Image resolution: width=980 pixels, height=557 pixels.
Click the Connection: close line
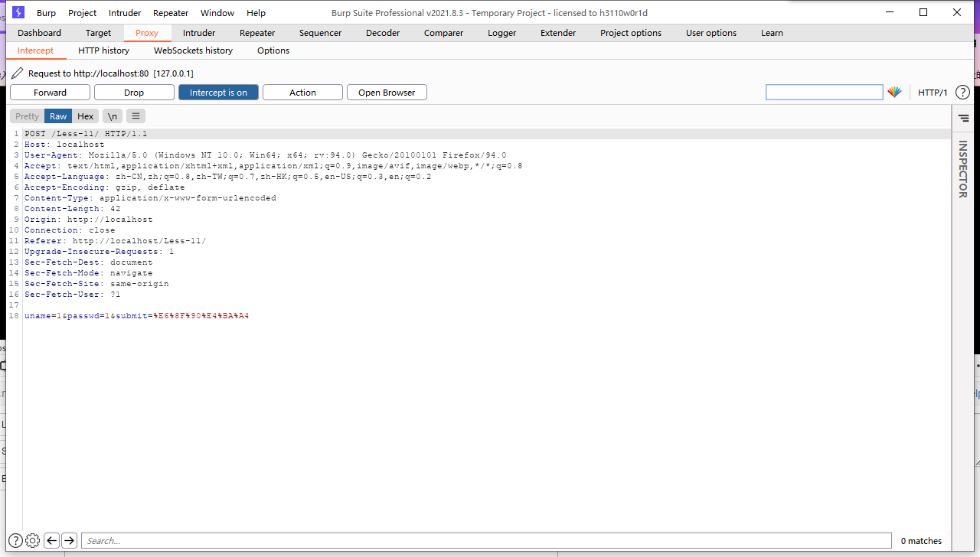70,230
